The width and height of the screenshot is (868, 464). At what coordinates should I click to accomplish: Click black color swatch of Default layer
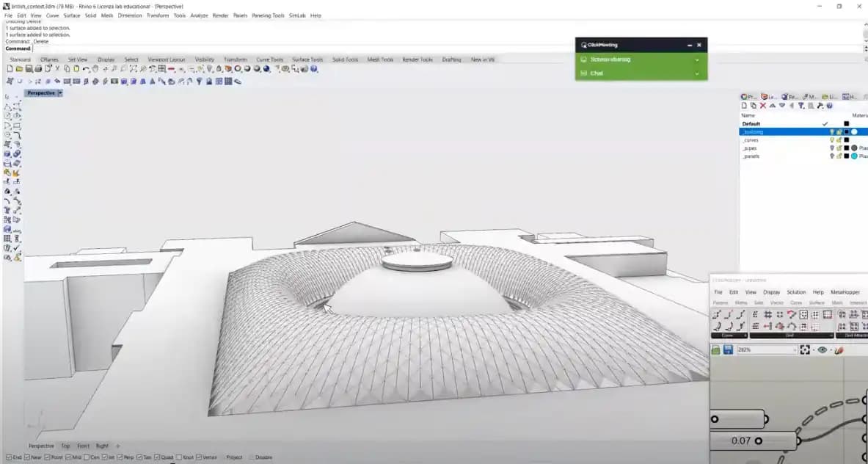pyautogui.click(x=846, y=124)
